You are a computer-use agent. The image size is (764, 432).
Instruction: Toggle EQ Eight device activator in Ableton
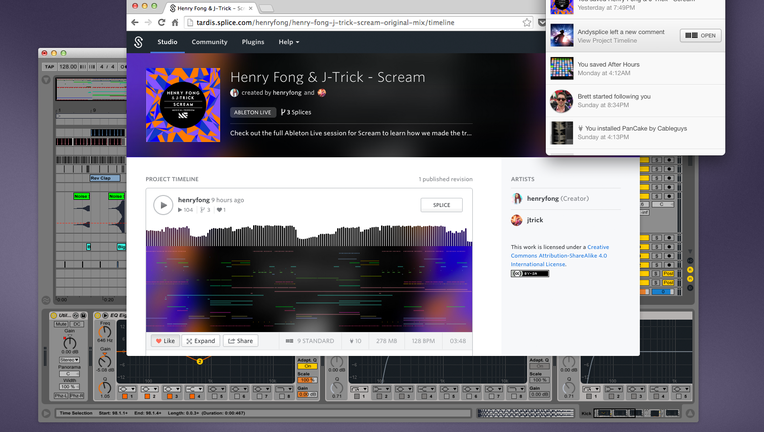pos(97,316)
